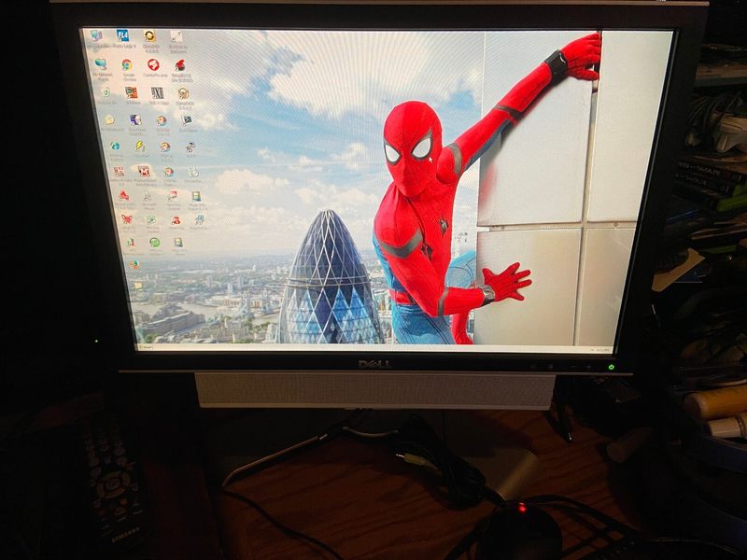Launch the red M logo shortcut
The height and width of the screenshot is (560, 747).
pos(144,171)
